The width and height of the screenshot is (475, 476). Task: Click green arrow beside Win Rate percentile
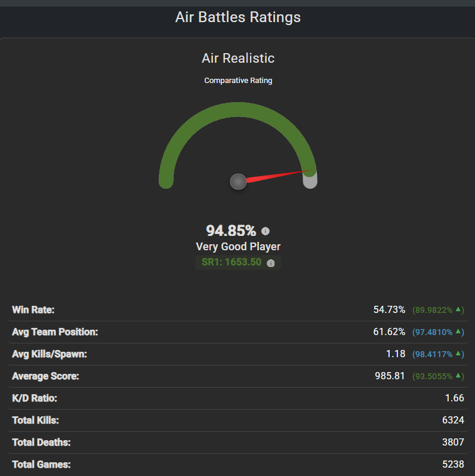coord(458,309)
